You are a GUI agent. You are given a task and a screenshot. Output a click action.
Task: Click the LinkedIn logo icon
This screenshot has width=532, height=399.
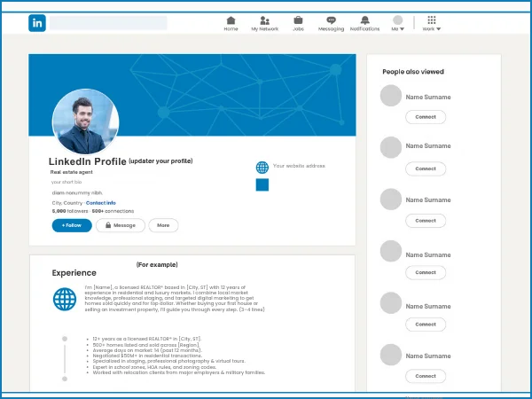click(37, 23)
